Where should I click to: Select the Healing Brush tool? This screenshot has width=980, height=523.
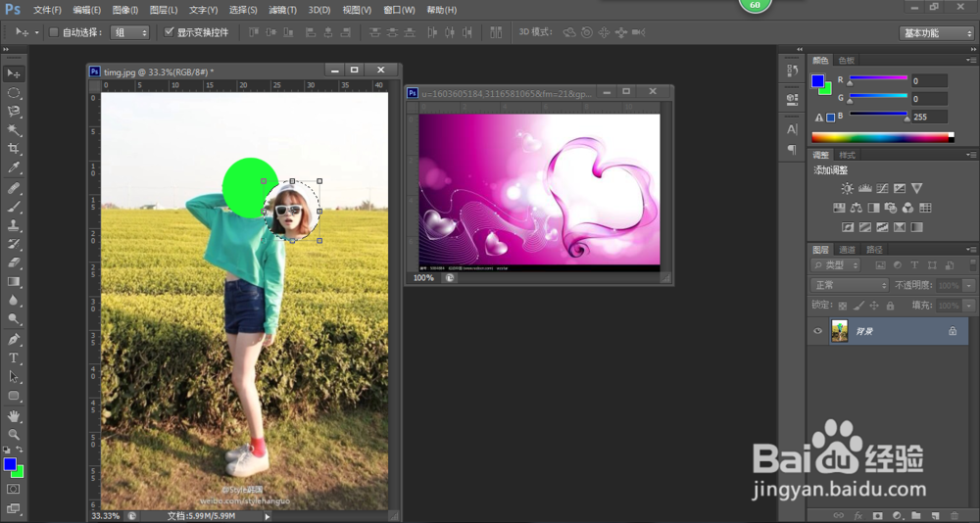(x=13, y=188)
